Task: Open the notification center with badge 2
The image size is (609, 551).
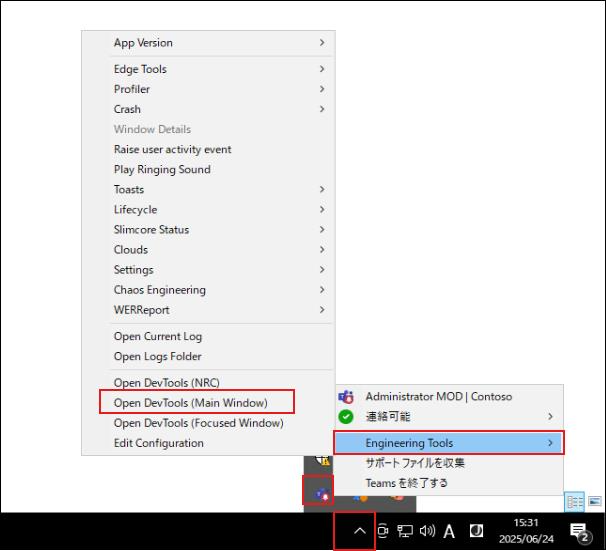Action: [580, 532]
